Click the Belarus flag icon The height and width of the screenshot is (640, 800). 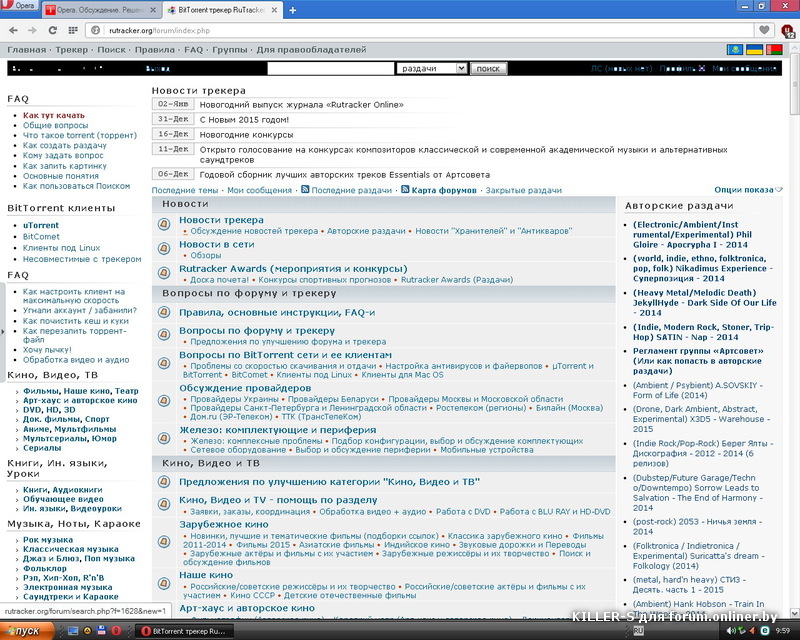point(774,49)
